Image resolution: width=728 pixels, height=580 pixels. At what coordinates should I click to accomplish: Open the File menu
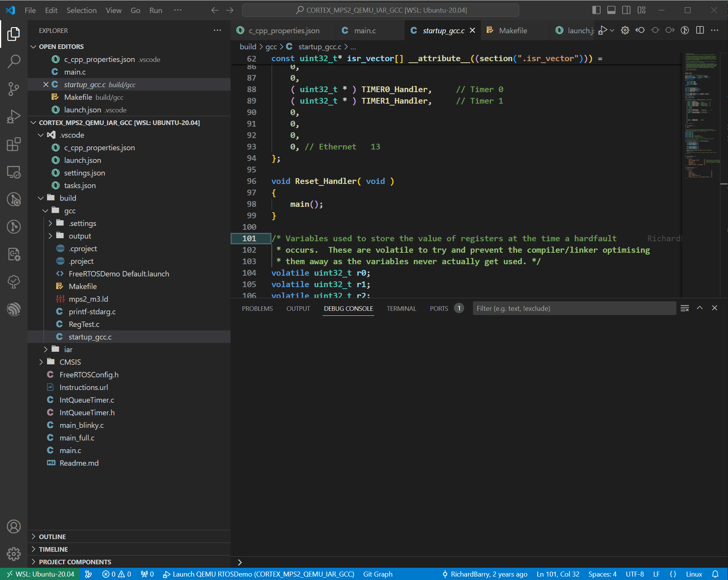click(x=30, y=10)
